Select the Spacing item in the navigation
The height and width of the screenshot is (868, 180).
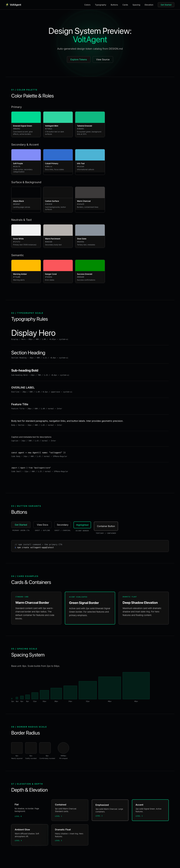tap(136, 5)
